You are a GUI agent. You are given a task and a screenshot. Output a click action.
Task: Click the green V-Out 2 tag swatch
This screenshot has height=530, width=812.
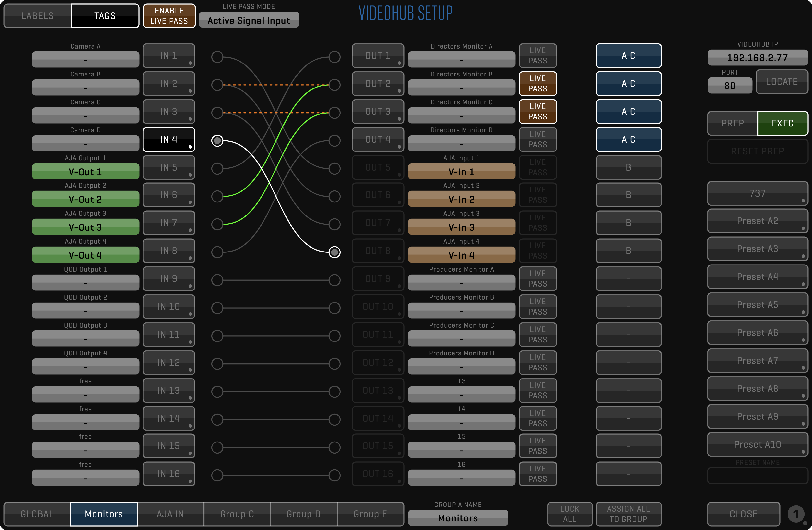[x=85, y=199]
